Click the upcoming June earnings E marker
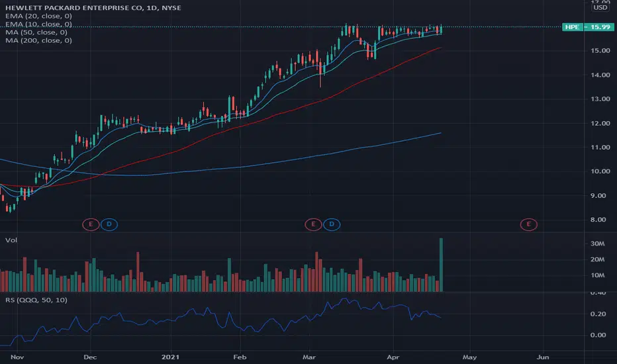 click(x=528, y=224)
